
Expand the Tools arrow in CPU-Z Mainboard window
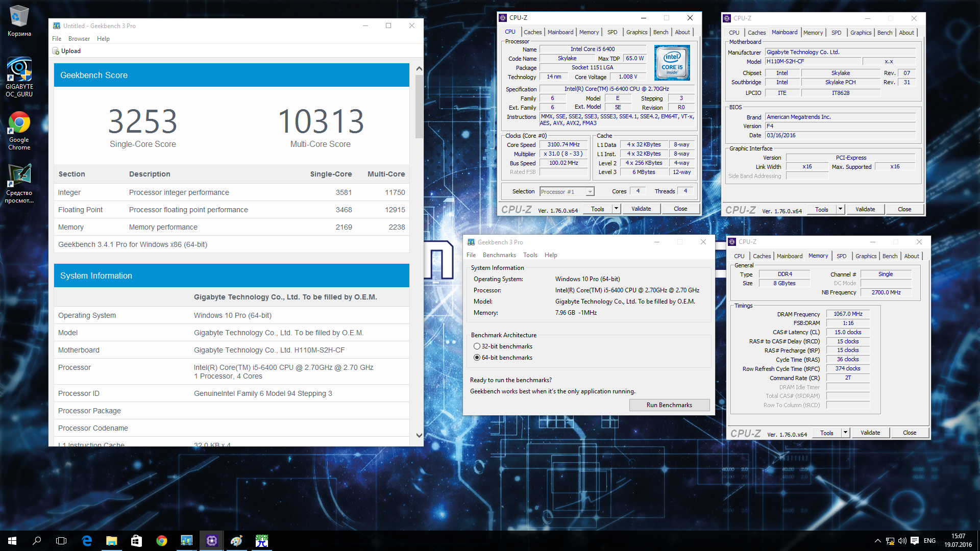tap(840, 209)
